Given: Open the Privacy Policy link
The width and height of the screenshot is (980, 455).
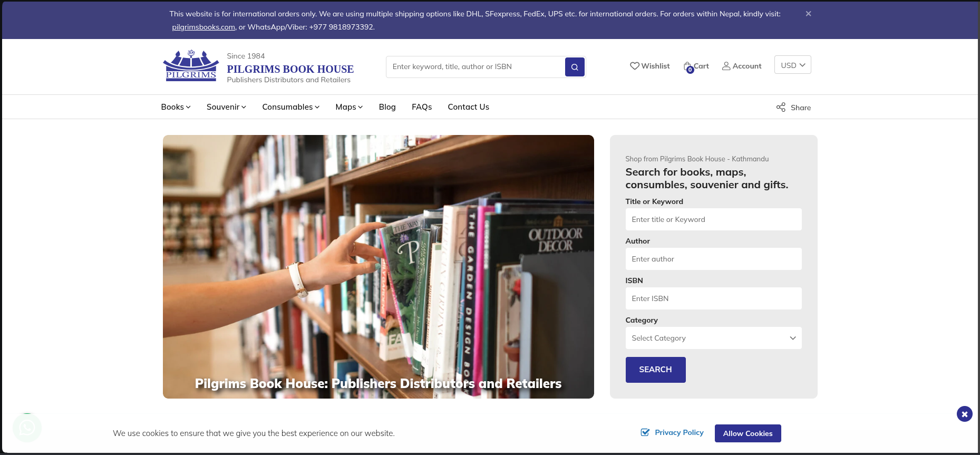Looking at the screenshot, I should tap(679, 432).
